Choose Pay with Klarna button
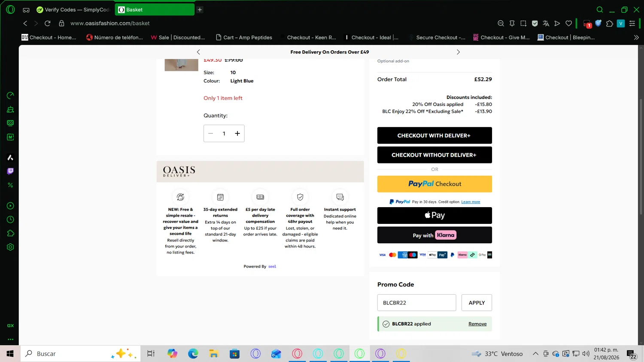The height and width of the screenshot is (362, 644). coord(434,235)
